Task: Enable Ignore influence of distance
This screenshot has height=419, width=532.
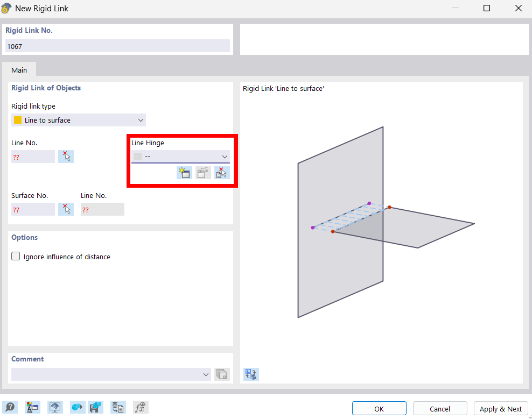Action: click(x=16, y=257)
